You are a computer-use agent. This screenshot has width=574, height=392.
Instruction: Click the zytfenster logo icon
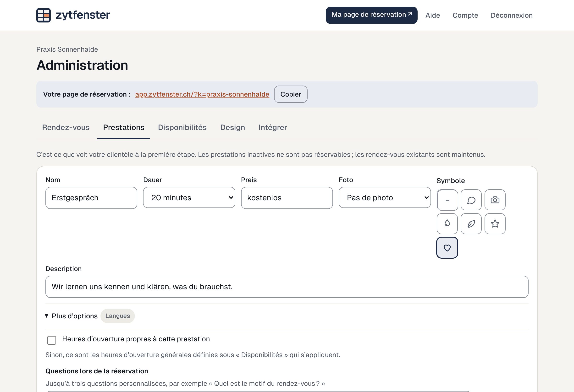click(x=44, y=15)
